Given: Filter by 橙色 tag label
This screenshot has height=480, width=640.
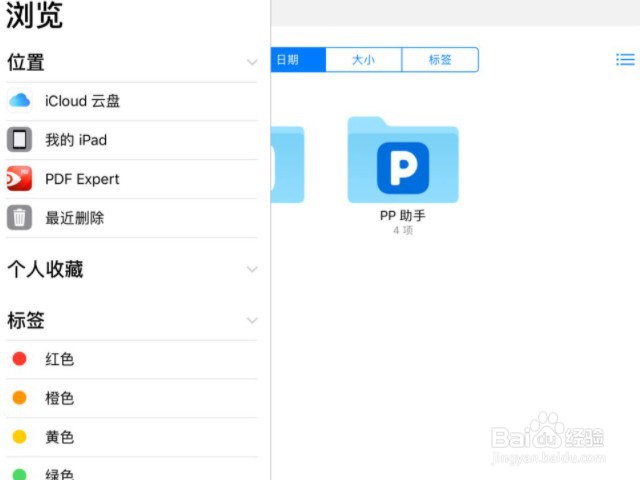Looking at the screenshot, I should (60, 398).
